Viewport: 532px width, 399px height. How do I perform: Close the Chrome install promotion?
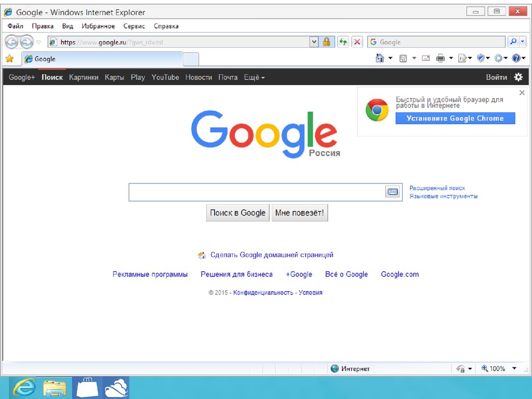pos(522,92)
